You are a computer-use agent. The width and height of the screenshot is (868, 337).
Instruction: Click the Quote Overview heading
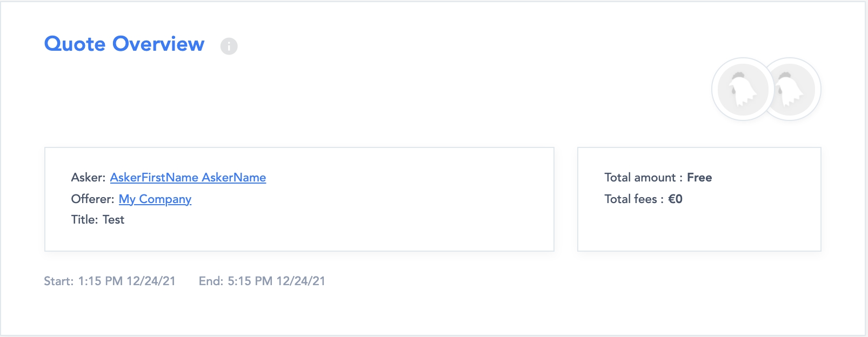(124, 44)
